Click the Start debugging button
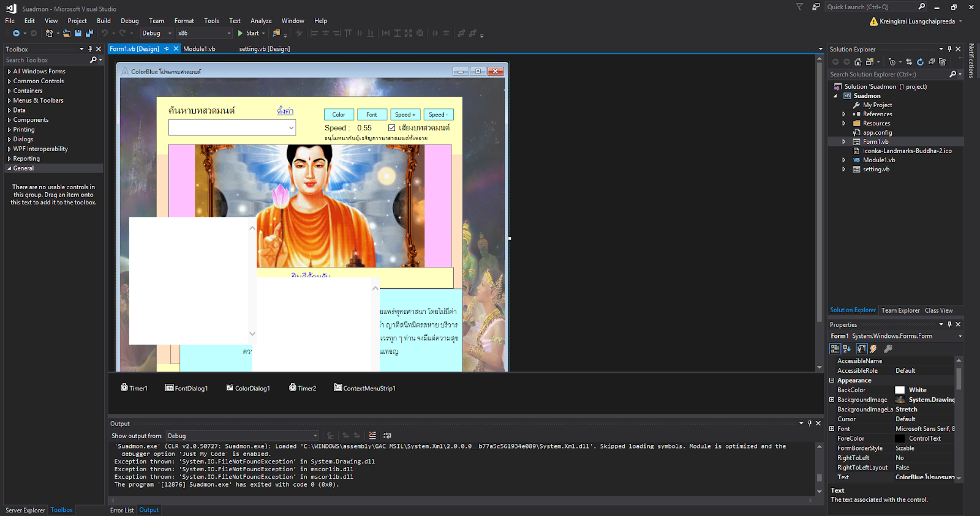Image resolution: width=980 pixels, height=516 pixels. pyautogui.click(x=249, y=33)
